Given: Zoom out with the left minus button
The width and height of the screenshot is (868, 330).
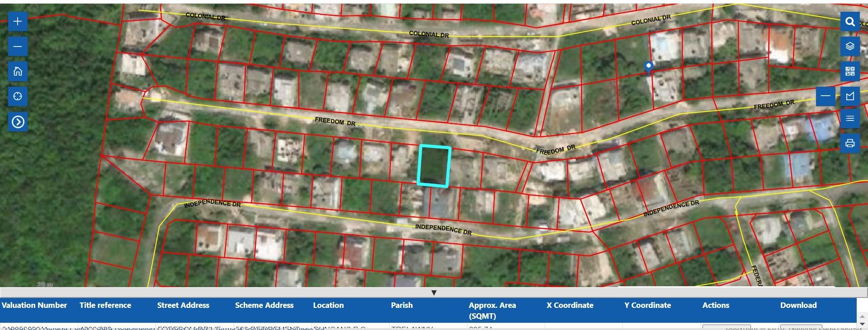Looking at the screenshot, I should [18, 46].
